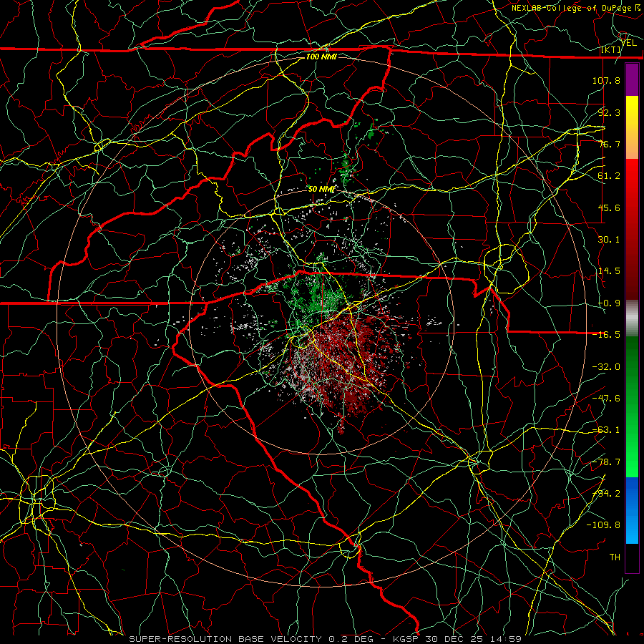
Task: Select the 45.6 scale value
Action: pos(609,208)
